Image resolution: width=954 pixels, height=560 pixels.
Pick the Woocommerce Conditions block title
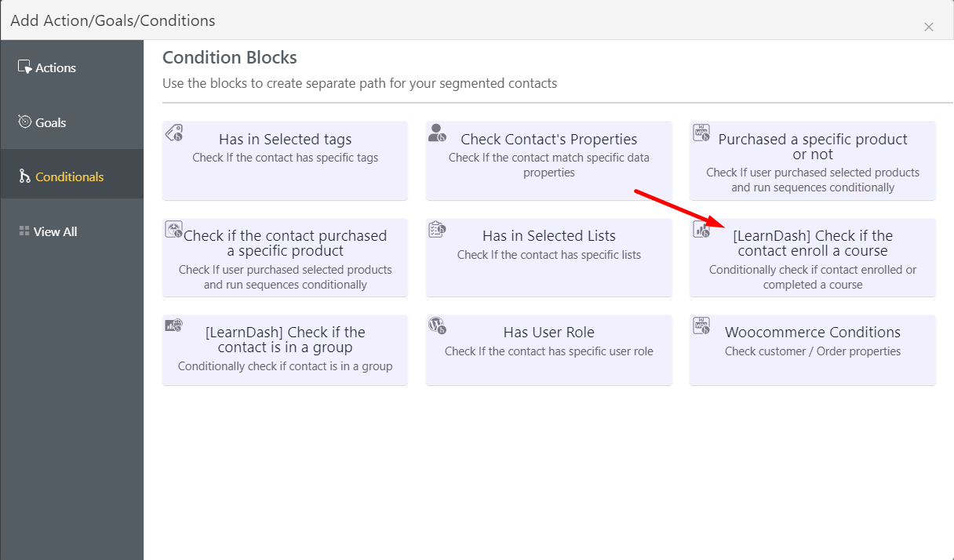(812, 333)
